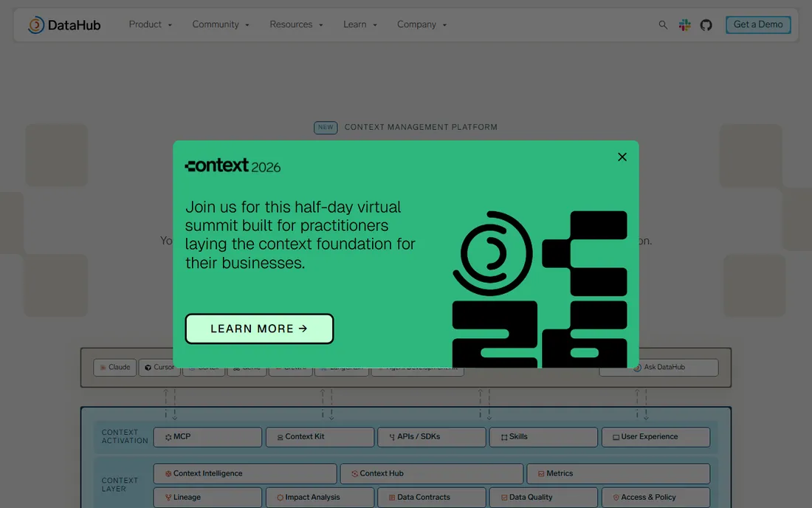Viewport: 812px width, 508px height.
Task: Expand the Community menu
Action: (x=221, y=25)
